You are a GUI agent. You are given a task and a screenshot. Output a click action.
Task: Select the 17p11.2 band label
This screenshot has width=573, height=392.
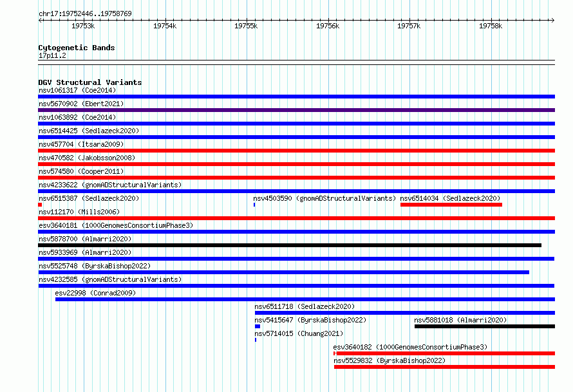(52, 55)
